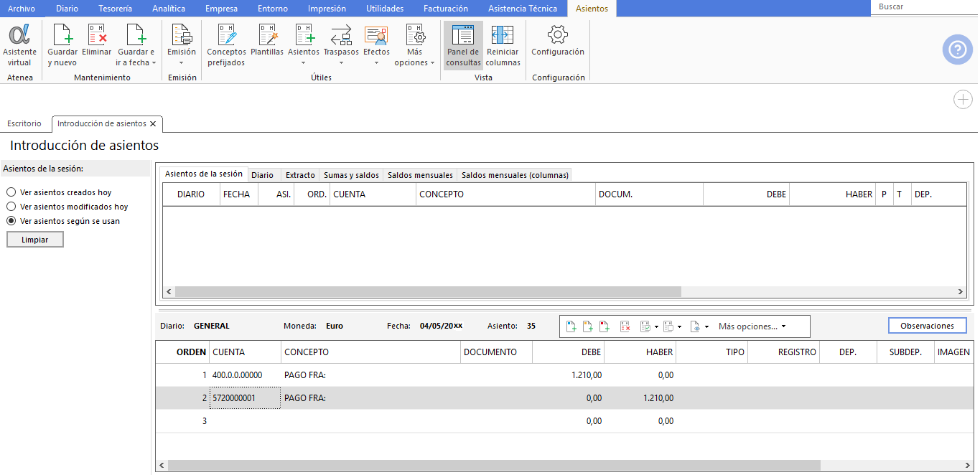The image size is (980, 475).
Task: Click the orange-cornered new entry page icon
Action: click(587, 326)
